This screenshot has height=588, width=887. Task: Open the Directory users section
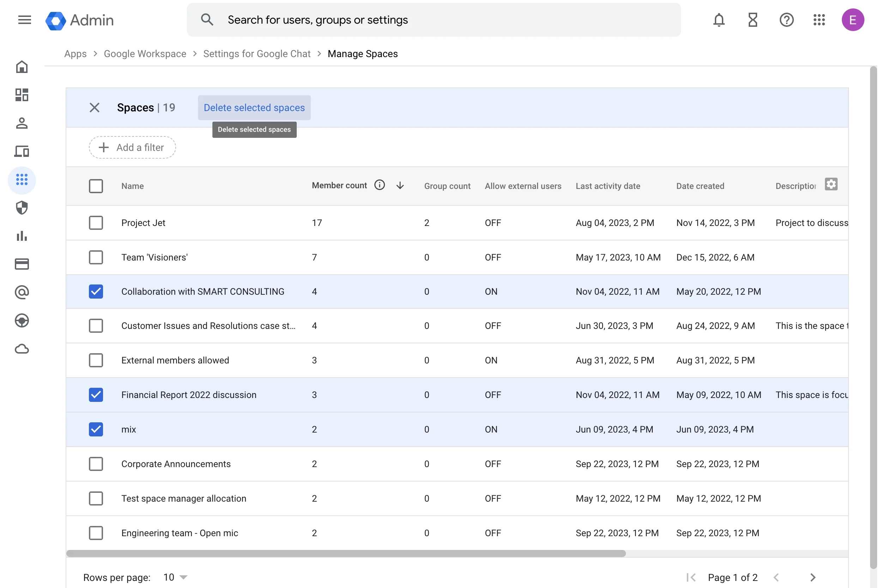point(22,123)
